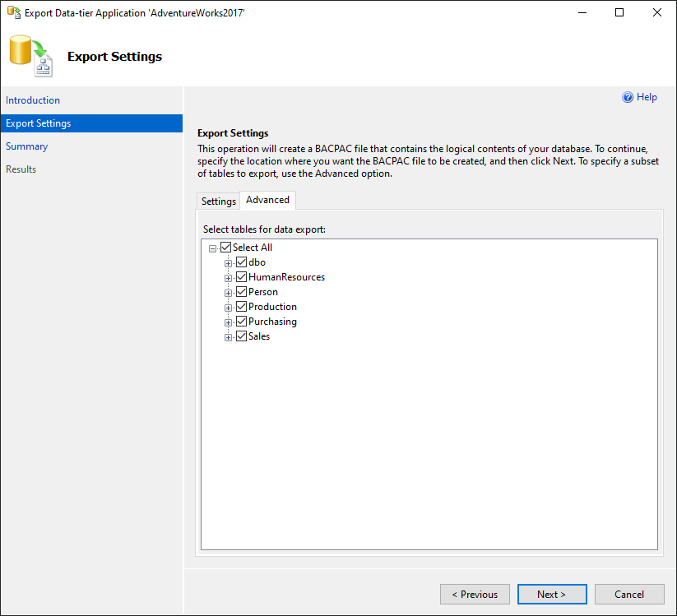Select the Advanced tab
This screenshot has height=616, width=677.
(267, 200)
